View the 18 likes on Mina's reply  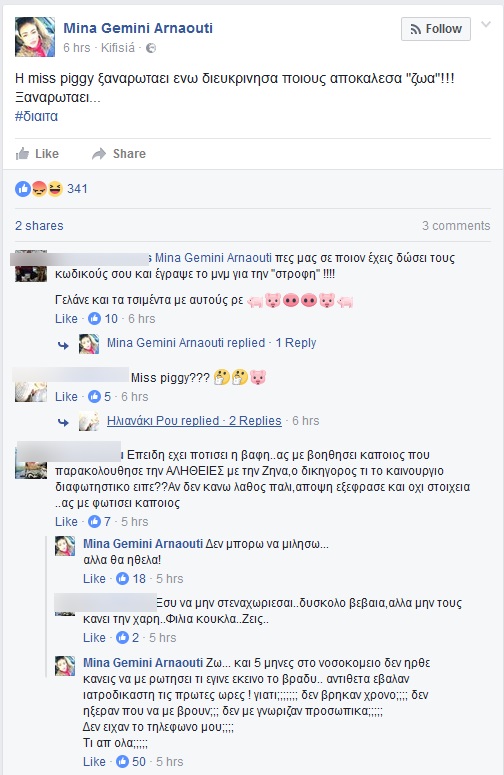[x=131, y=579]
